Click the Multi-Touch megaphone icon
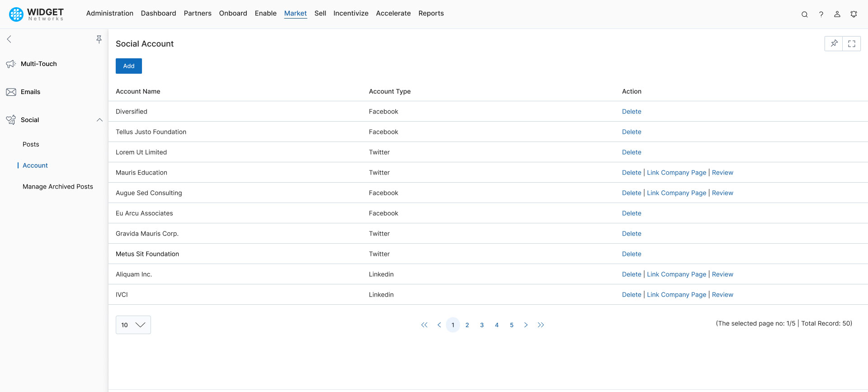Image resolution: width=868 pixels, height=392 pixels. (11, 64)
